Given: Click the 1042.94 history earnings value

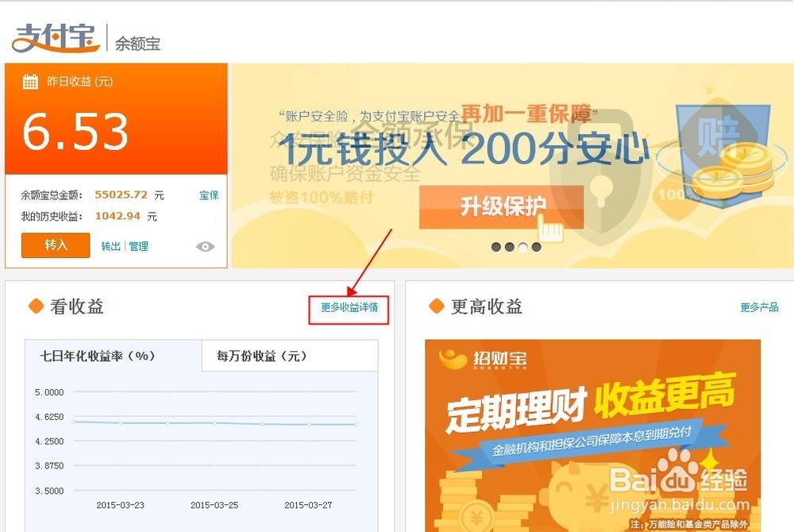Looking at the screenshot, I should (118, 216).
